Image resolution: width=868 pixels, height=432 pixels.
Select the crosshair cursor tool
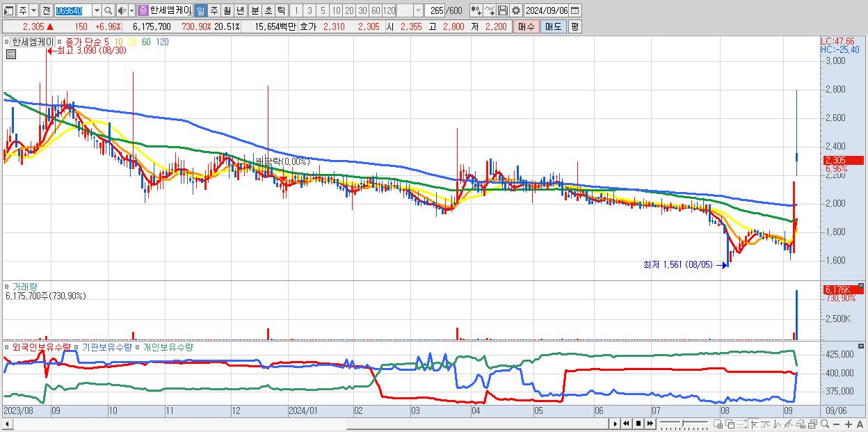point(755,424)
